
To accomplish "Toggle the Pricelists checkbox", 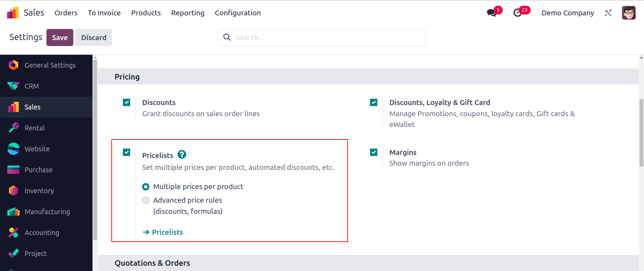I will click(x=127, y=152).
